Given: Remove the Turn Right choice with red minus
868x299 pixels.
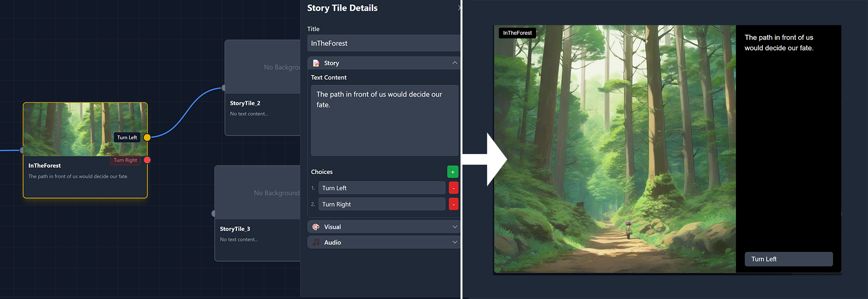Looking at the screenshot, I should click(453, 204).
